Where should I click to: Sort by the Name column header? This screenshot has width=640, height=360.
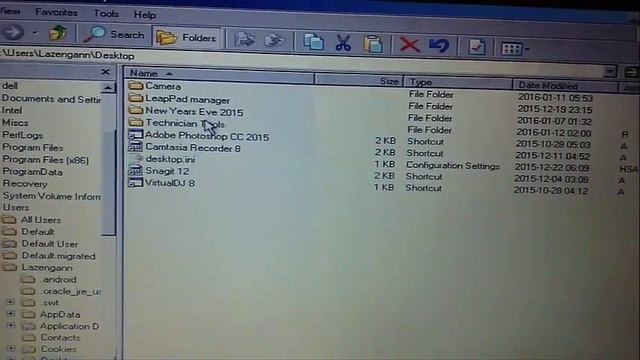click(x=219, y=75)
